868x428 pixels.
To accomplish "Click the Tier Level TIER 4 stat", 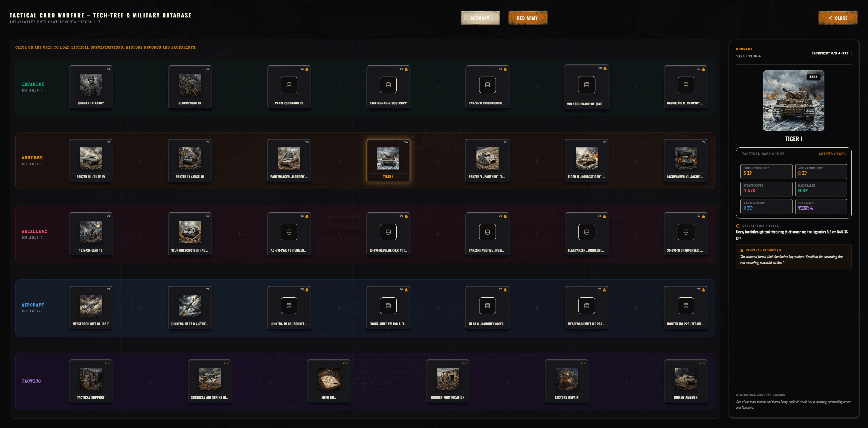I will pyautogui.click(x=821, y=207).
